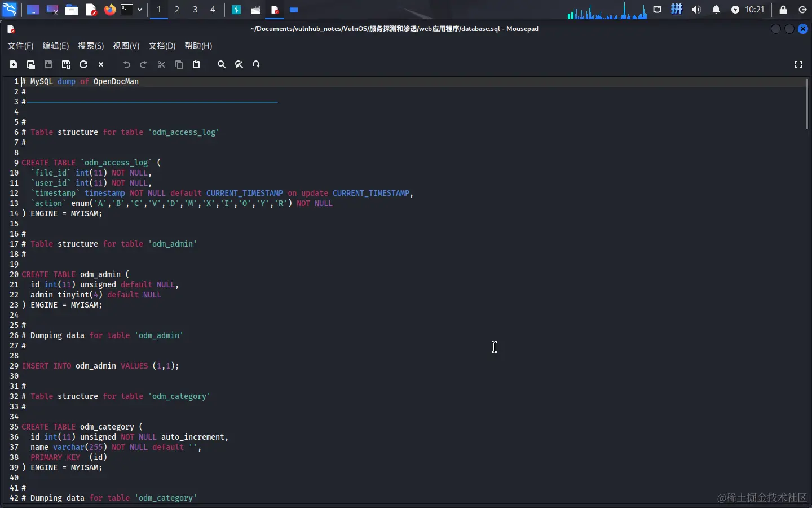Click the CPU graph monitor in panel
This screenshot has width=812, height=508.
point(607,10)
